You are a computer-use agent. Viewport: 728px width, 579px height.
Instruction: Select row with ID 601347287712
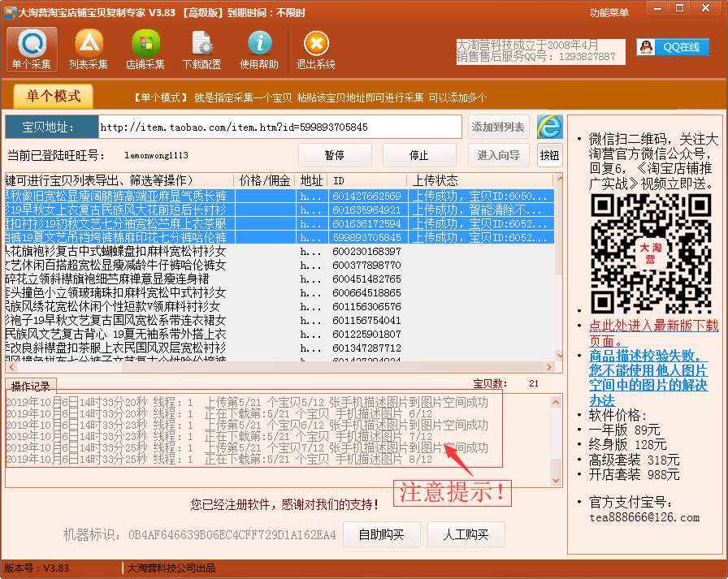(279, 348)
